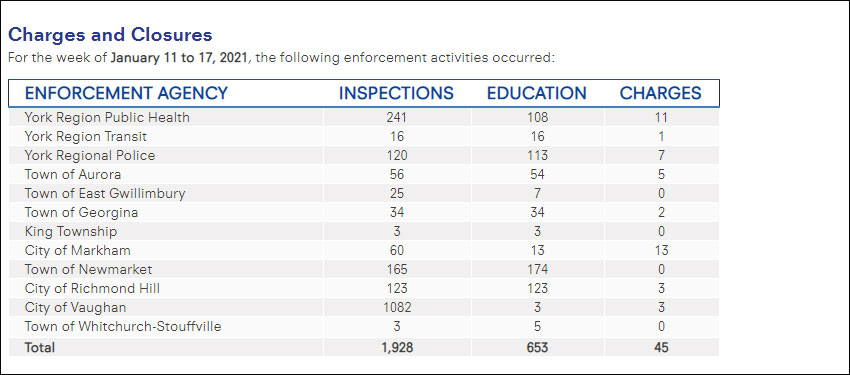Select the Town of Georgina label
Image resolution: width=850 pixels, height=375 pixels.
tap(81, 212)
